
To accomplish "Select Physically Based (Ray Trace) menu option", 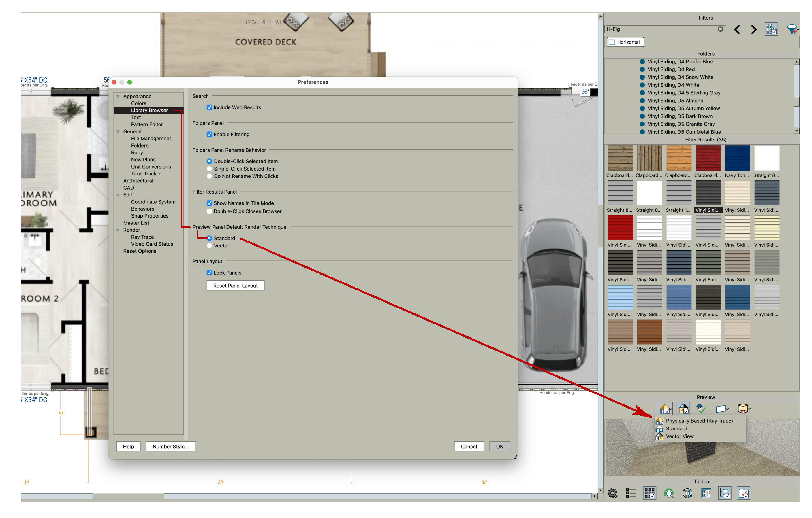I will point(699,421).
